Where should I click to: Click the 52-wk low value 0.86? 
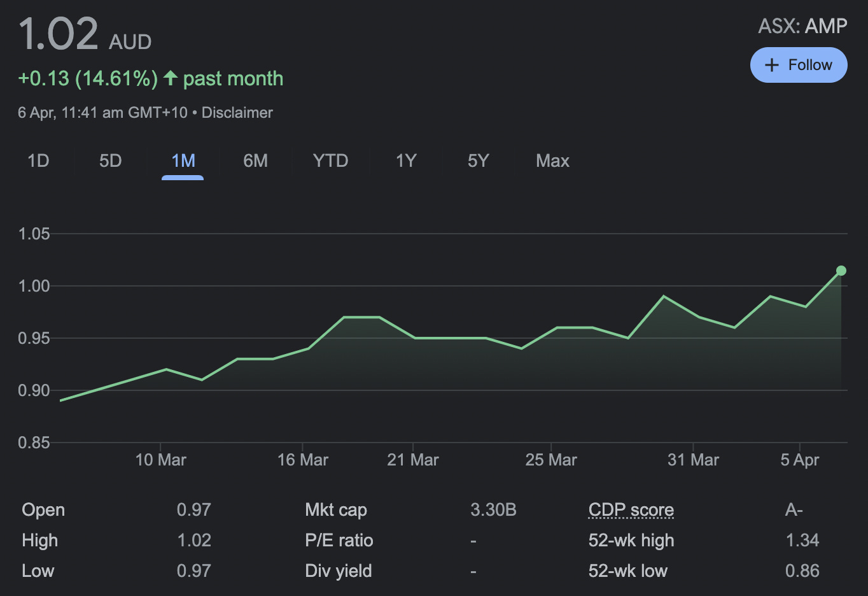click(802, 571)
